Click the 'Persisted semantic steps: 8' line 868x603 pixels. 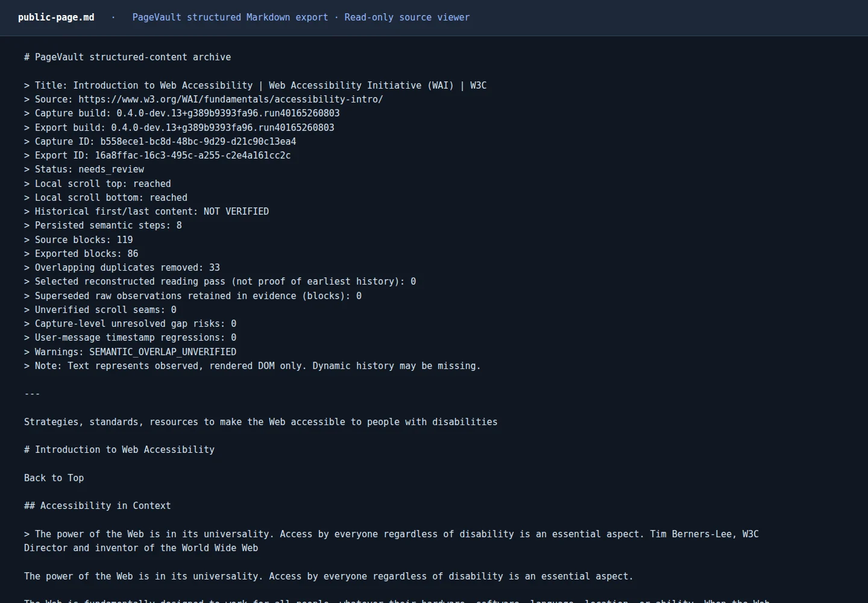pyautogui.click(x=102, y=226)
